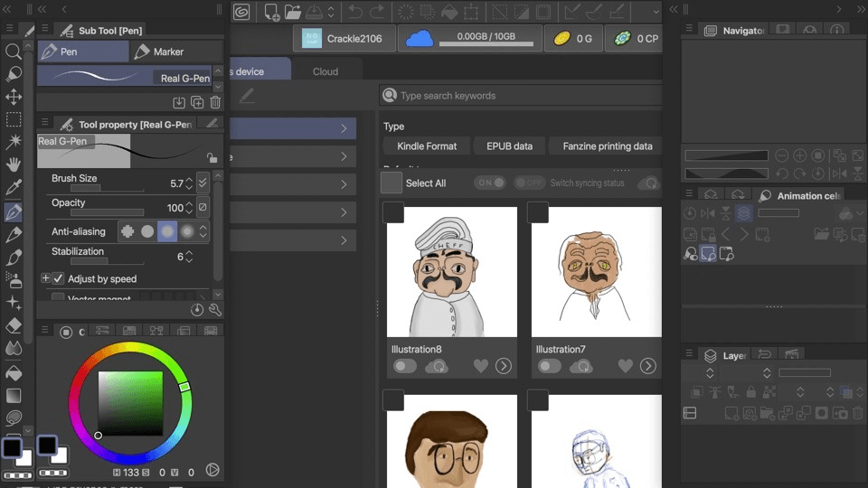Filter by EPUB data type

509,146
